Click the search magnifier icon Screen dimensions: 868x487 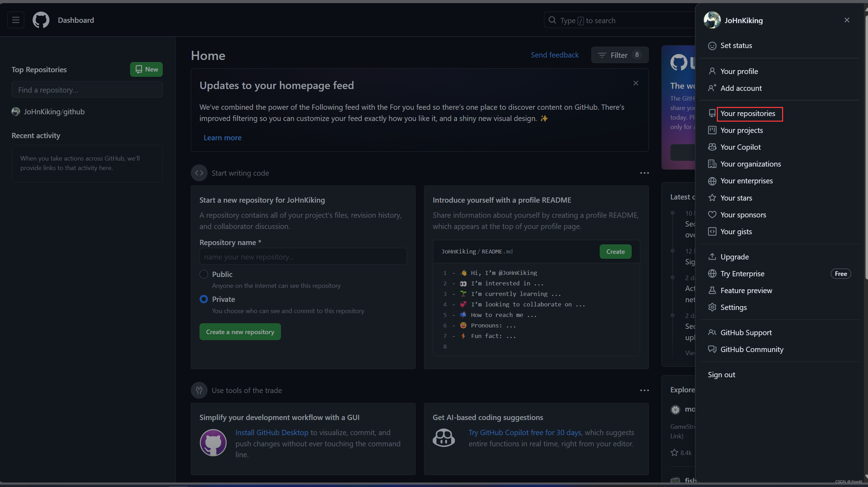(552, 20)
